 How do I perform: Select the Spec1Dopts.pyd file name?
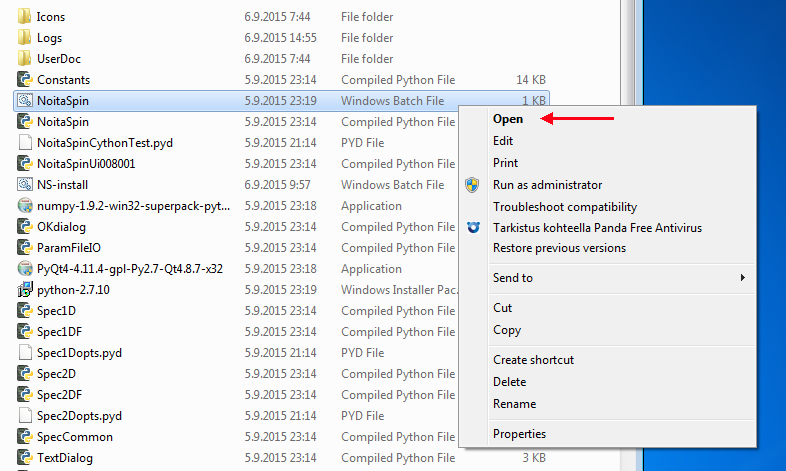[x=79, y=353]
